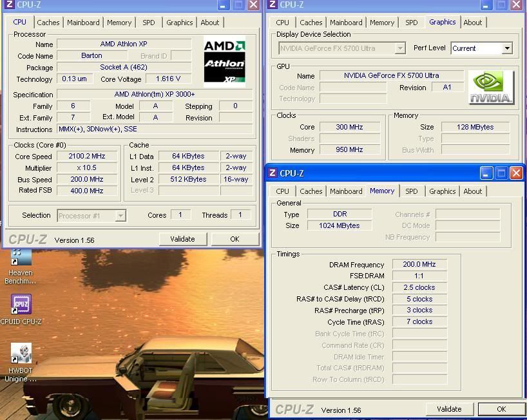The width and height of the screenshot is (527, 420).
Task: Open About tab in top-right Graphics window
Action: (472, 23)
